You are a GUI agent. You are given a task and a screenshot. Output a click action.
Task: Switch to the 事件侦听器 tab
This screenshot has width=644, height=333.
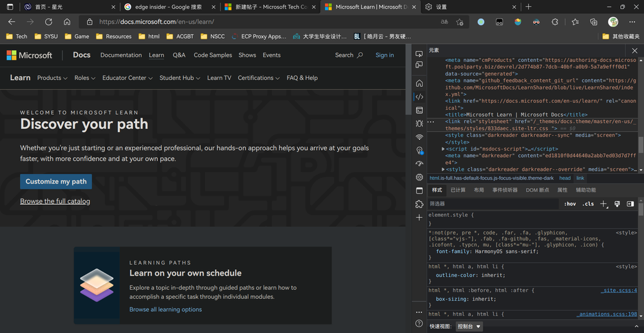[505, 190]
